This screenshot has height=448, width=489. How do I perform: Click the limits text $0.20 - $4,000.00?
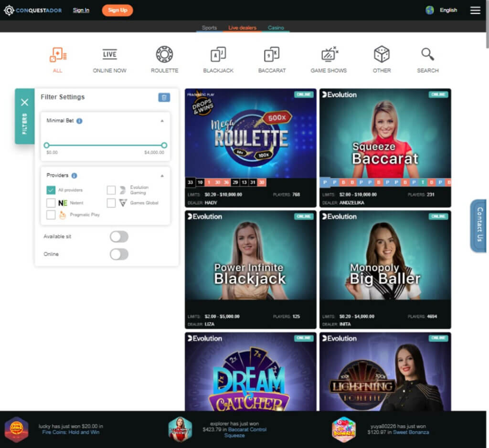tap(357, 316)
